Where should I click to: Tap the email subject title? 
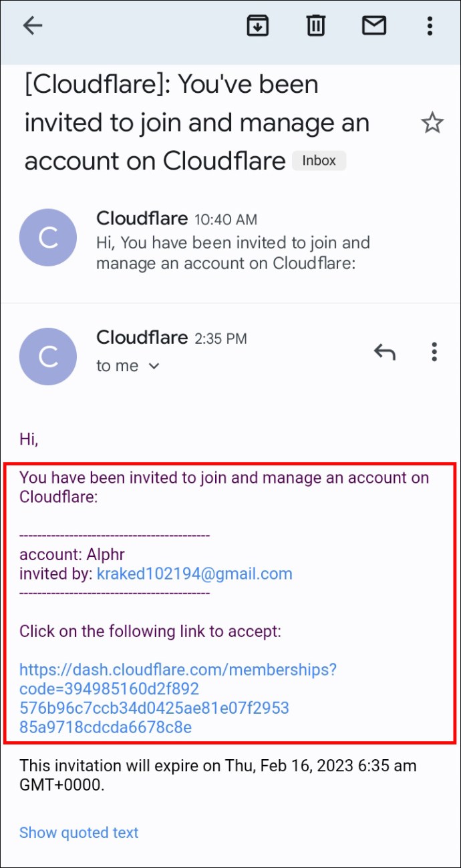pyautogui.click(x=197, y=123)
